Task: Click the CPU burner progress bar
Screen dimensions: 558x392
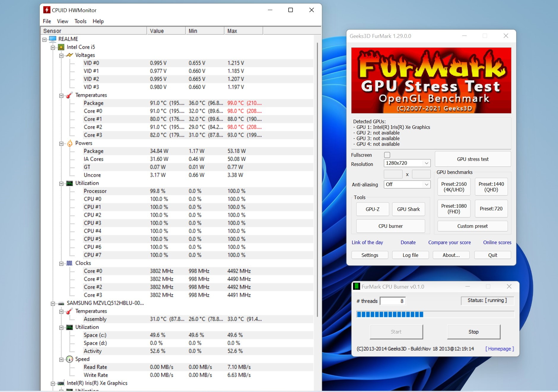Action: coord(435,314)
